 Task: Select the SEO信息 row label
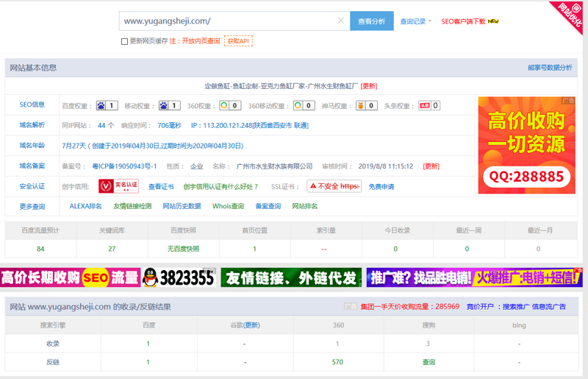click(32, 105)
